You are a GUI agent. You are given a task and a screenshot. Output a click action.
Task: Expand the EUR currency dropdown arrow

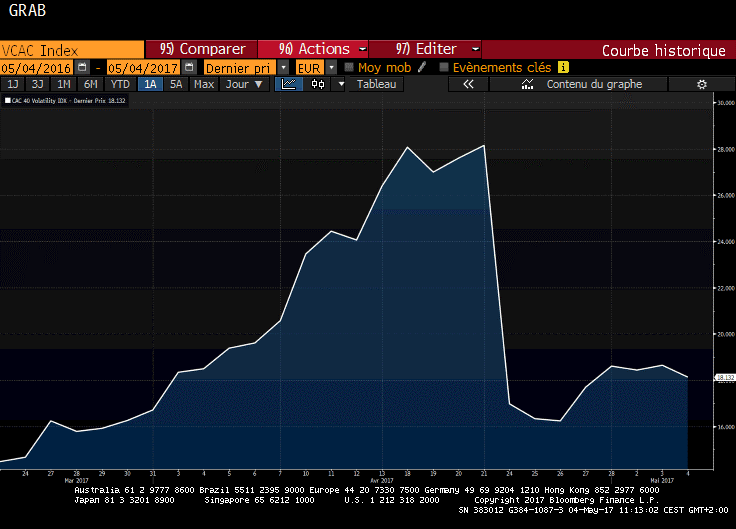[x=331, y=68]
